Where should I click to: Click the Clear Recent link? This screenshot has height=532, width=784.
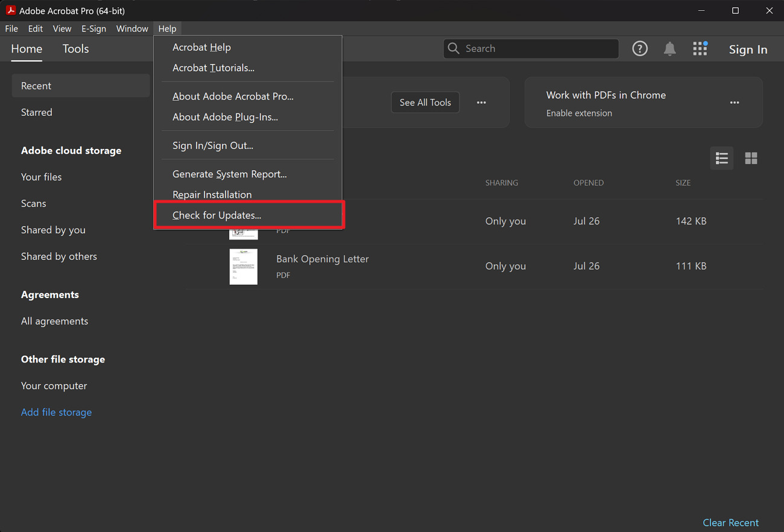[x=730, y=522]
